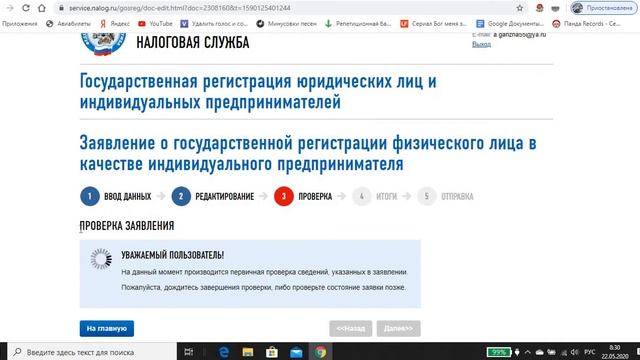This screenshot has width=640, height=360.
Task: Click the 99% battery indicator
Action: (498, 352)
